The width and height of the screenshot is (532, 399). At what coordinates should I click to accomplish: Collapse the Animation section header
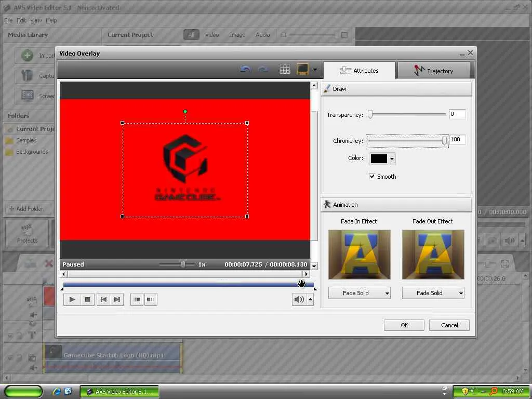click(396, 205)
